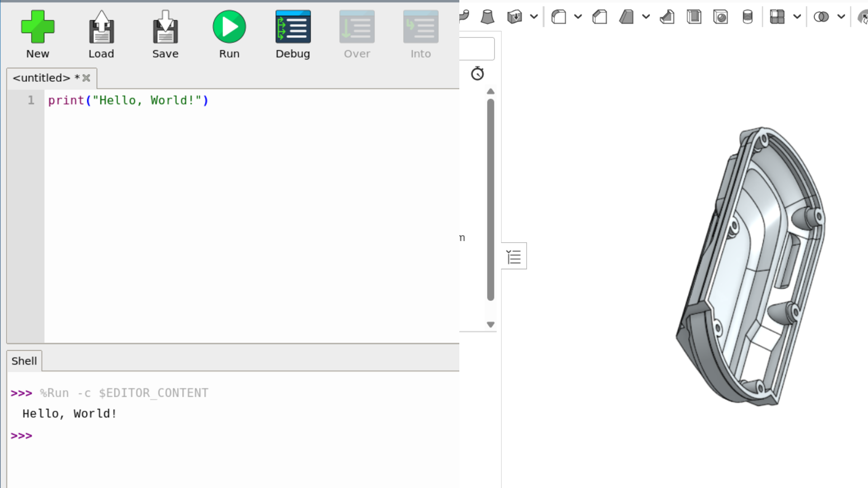Start the Debug mode
Screen dimensions: 868x488
(293, 27)
